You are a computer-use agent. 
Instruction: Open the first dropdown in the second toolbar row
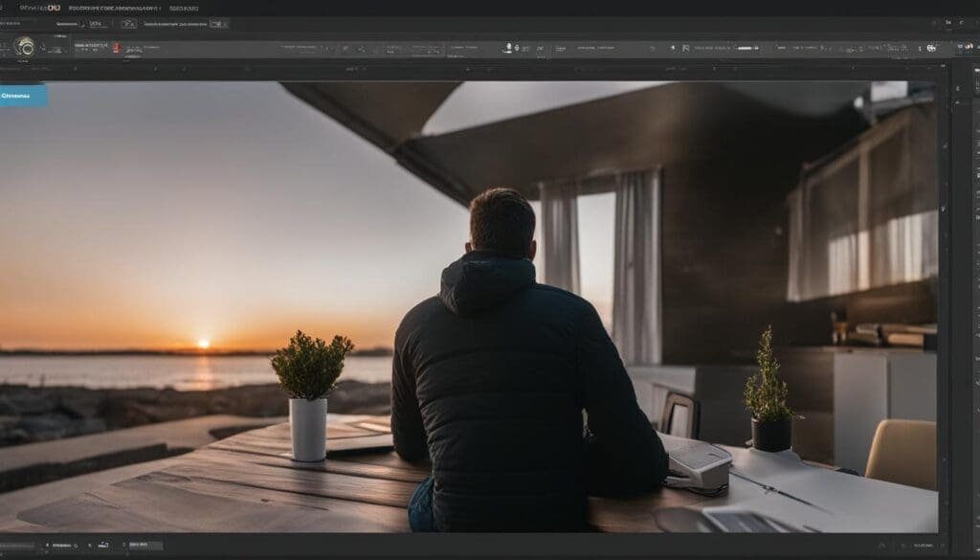point(69,23)
